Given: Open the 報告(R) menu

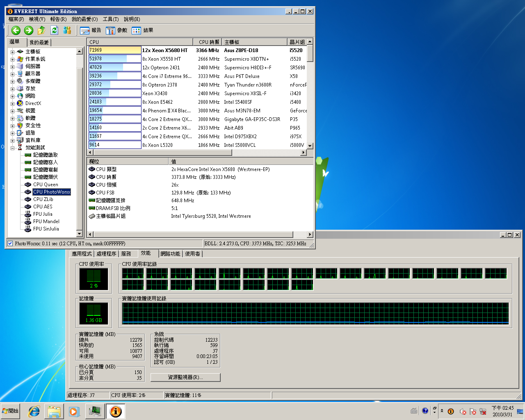Looking at the screenshot, I should [x=58, y=19].
